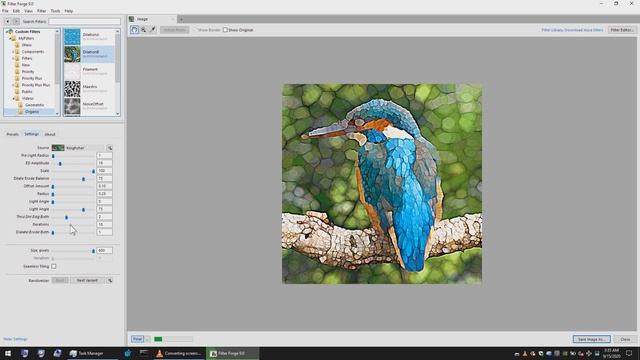640x360 pixels.
Task: Select the Filament filter thumbnail
Action: click(x=72, y=71)
